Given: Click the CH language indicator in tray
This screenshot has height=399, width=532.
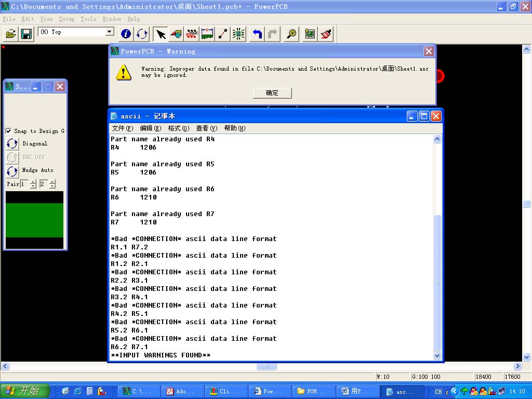Looking at the screenshot, I should click(438, 392).
